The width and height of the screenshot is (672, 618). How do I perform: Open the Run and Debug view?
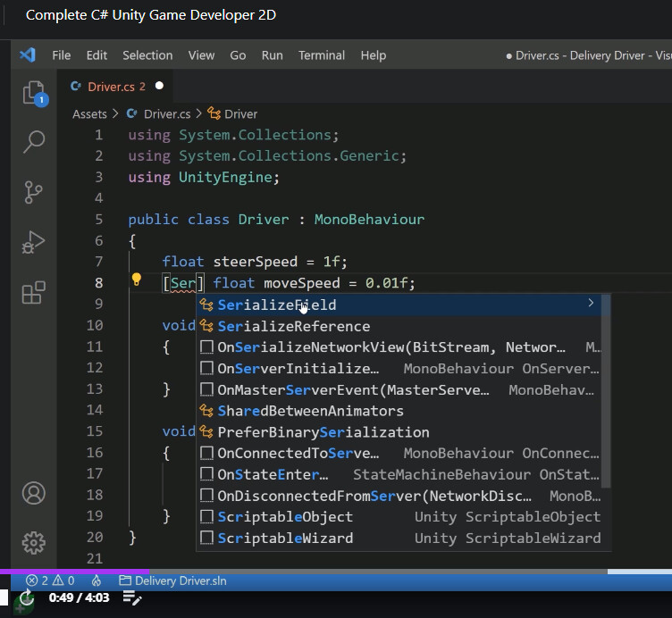pos(34,242)
